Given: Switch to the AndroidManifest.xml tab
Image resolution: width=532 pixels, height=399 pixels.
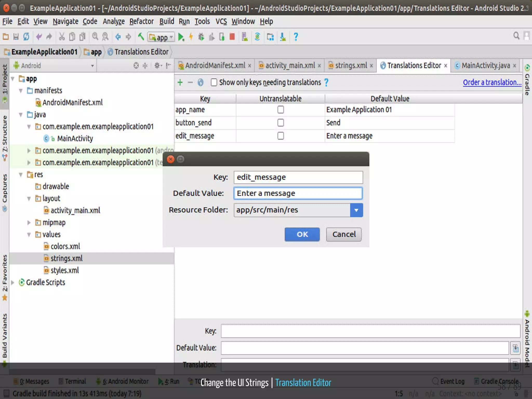Looking at the screenshot, I should click(215, 65).
